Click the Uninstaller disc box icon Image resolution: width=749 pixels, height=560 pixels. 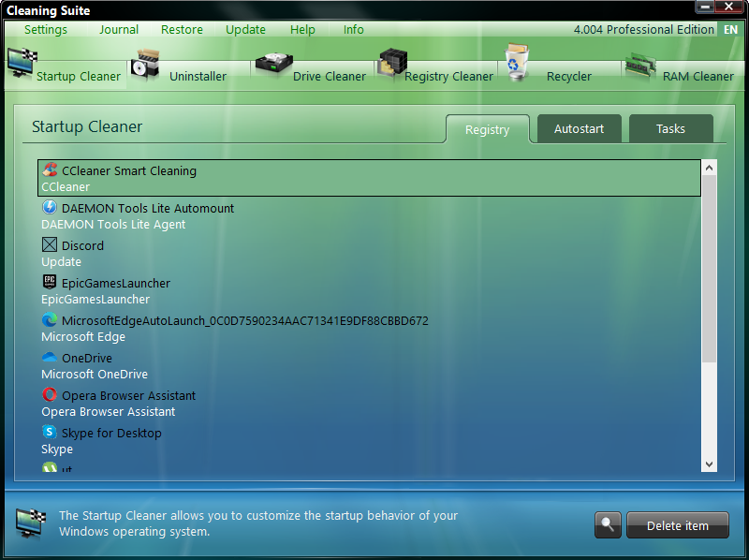[x=145, y=64]
